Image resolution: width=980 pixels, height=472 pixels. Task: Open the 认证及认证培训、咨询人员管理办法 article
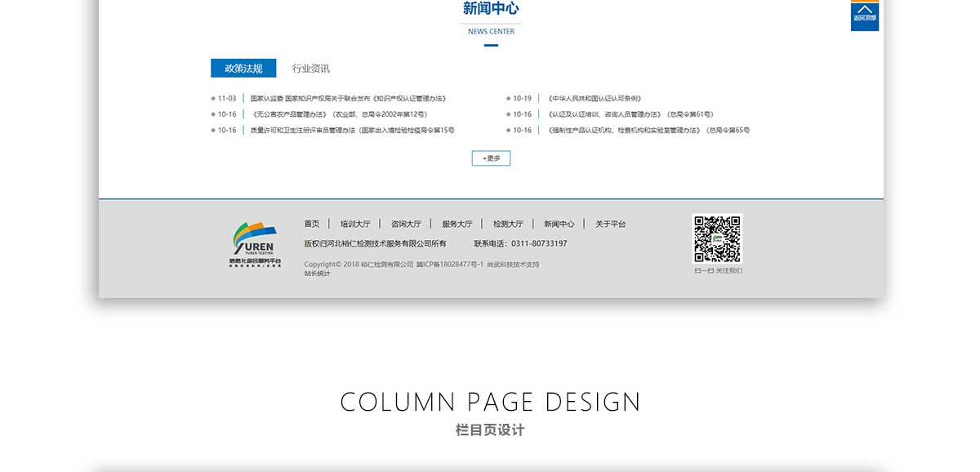[630, 114]
